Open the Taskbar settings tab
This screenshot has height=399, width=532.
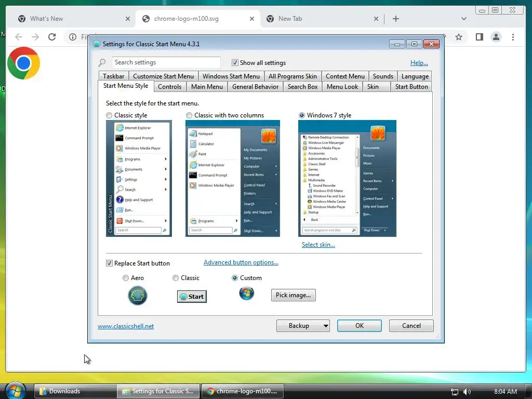[113, 76]
